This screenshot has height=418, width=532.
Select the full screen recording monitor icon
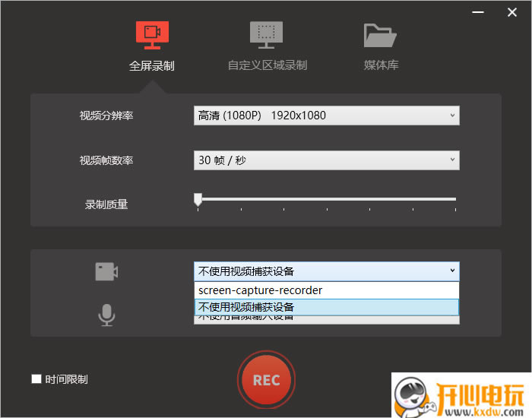point(152,35)
